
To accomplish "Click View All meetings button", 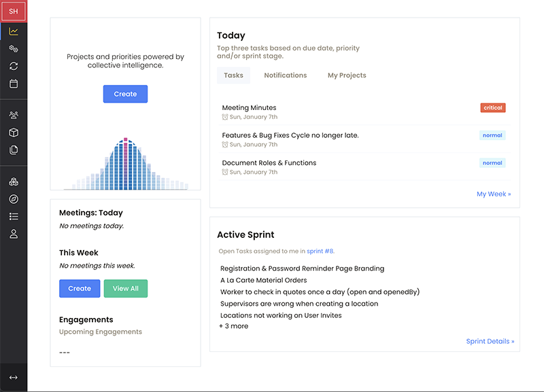I will tap(125, 288).
